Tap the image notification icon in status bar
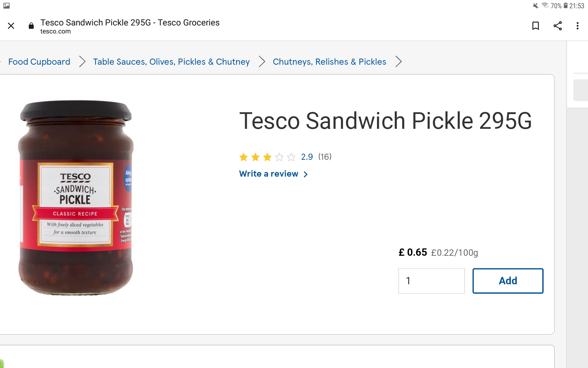Image resolution: width=588 pixels, height=368 pixels. click(x=6, y=6)
